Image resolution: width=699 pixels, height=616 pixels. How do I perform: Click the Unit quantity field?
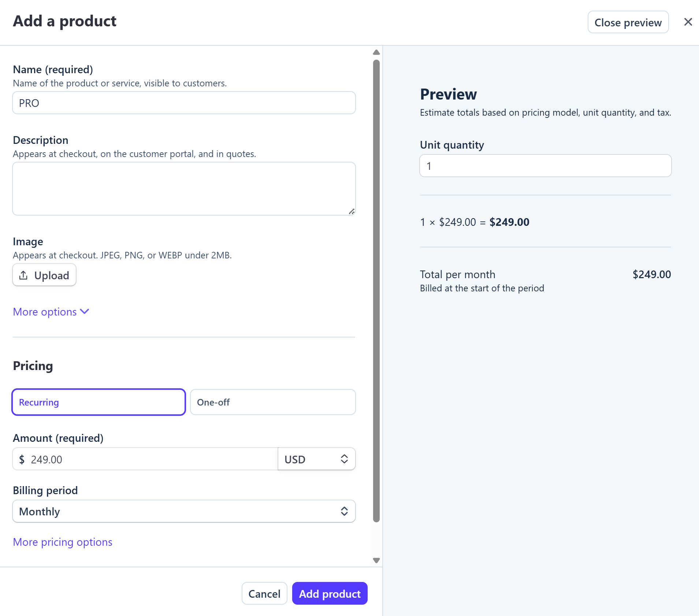(545, 166)
